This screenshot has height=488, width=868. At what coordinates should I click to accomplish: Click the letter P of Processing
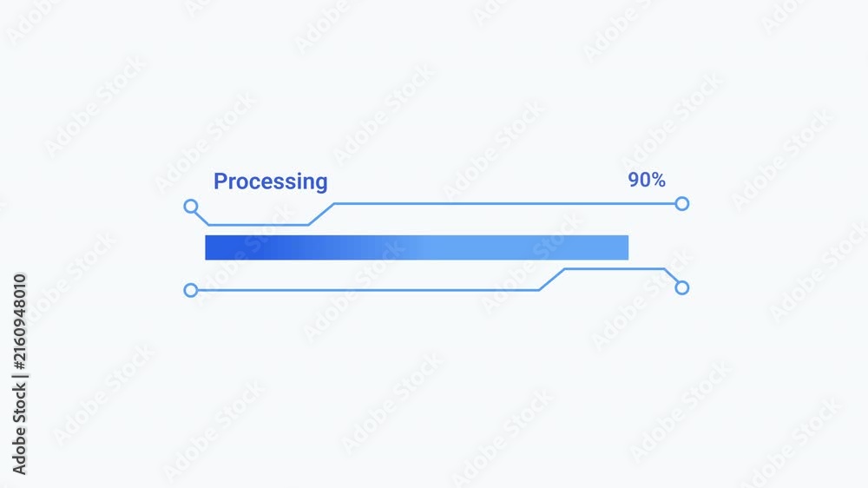point(220,181)
